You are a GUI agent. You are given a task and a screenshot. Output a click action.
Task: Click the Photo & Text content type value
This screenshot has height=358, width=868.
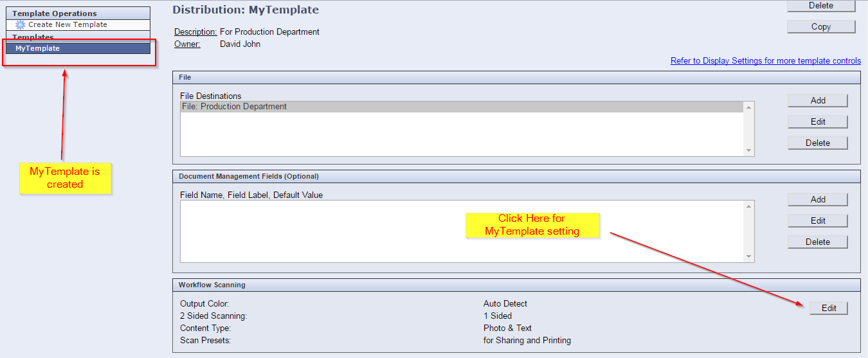point(507,328)
